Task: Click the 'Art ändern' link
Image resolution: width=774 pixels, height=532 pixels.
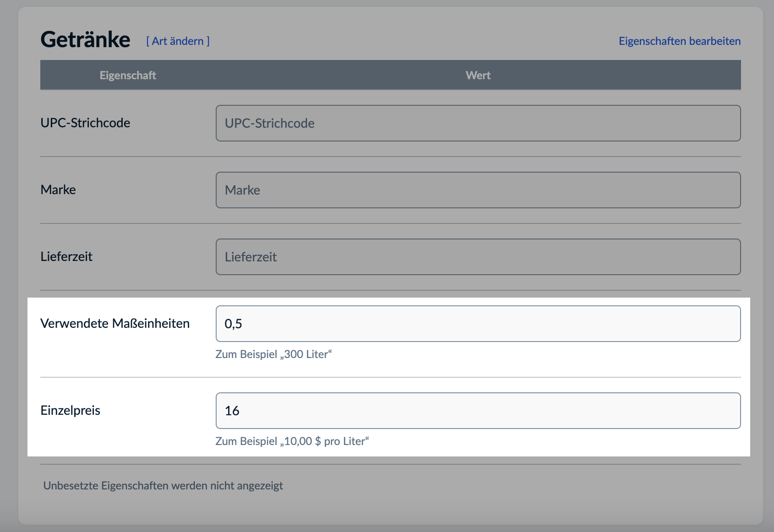Action: click(178, 41)
